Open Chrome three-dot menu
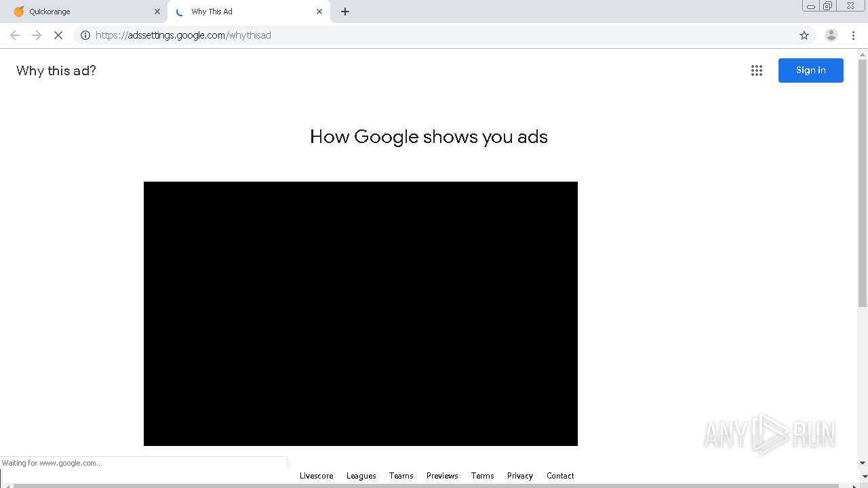 [853, 35]
